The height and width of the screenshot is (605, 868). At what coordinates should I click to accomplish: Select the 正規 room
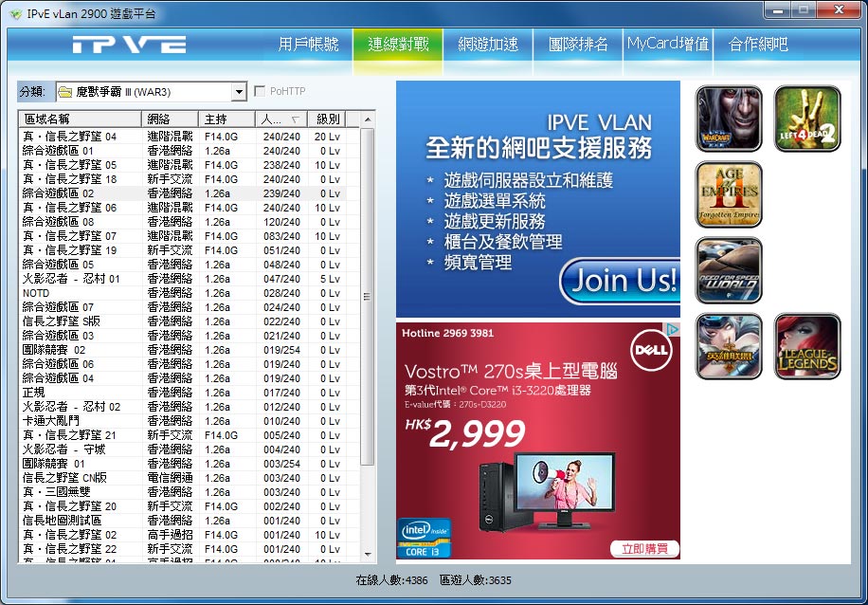coord(182,393)
